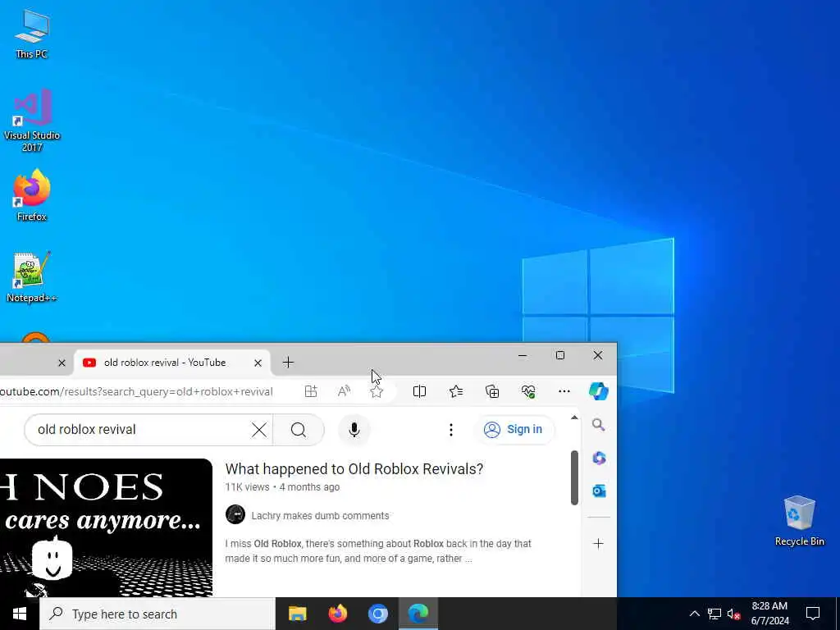Launch Chromium browser from the taskbar
840x630 pixels.
click(x=377, y=614)
